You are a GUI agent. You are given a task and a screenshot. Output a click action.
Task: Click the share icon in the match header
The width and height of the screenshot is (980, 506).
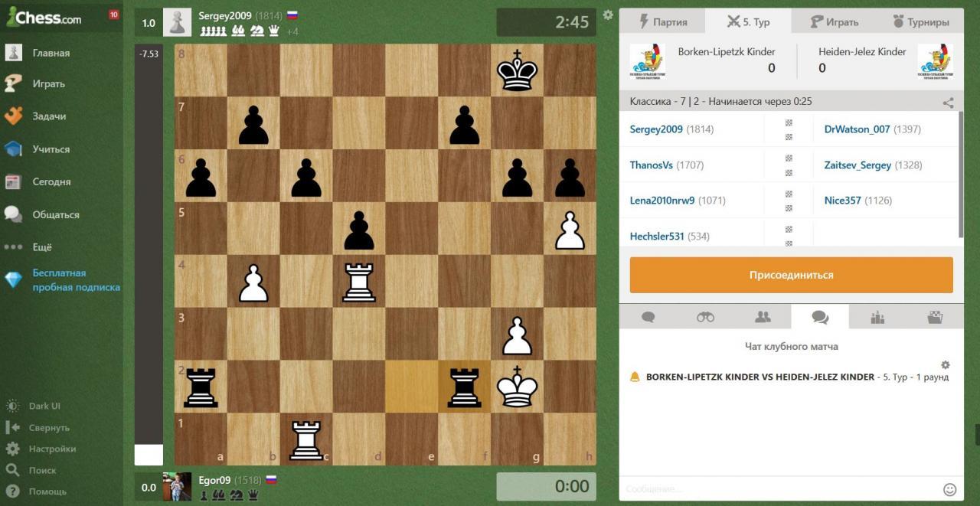click(948, 102)
